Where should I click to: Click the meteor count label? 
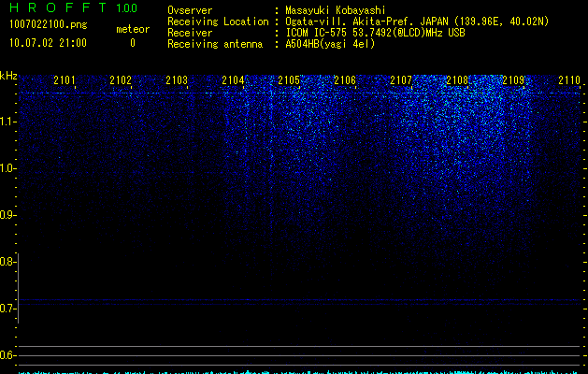coord(133,29)
